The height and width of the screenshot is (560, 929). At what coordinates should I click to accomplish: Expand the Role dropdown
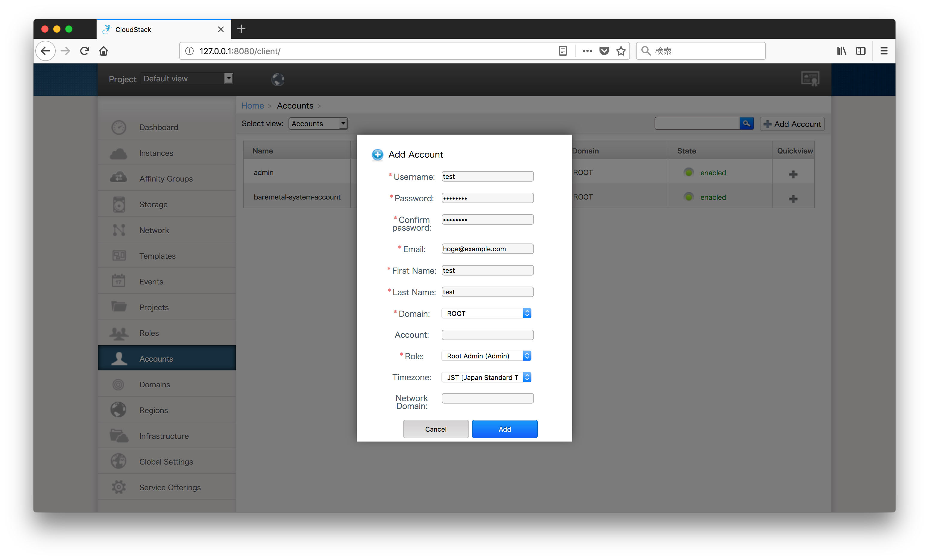coord(486,356)
